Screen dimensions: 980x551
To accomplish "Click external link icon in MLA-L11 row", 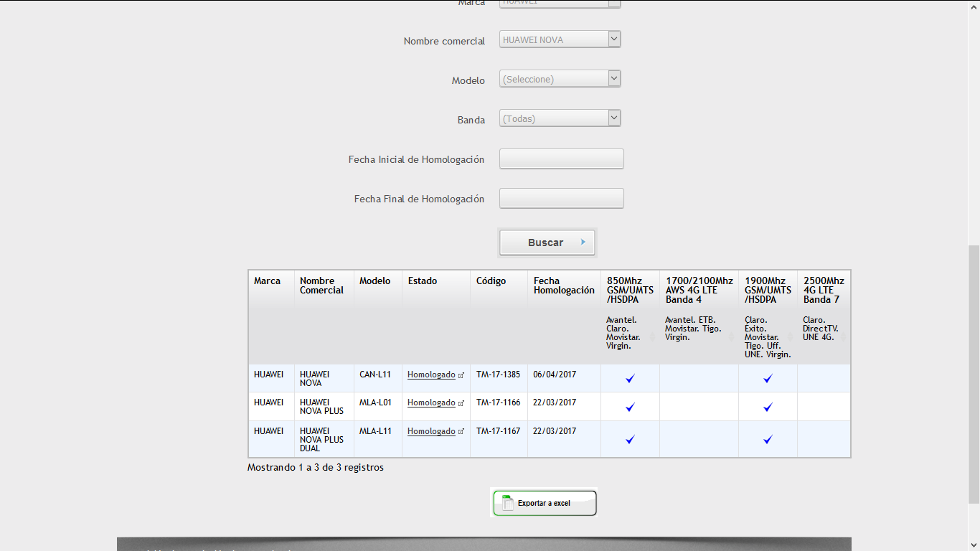I will click(x=461, y=432).
